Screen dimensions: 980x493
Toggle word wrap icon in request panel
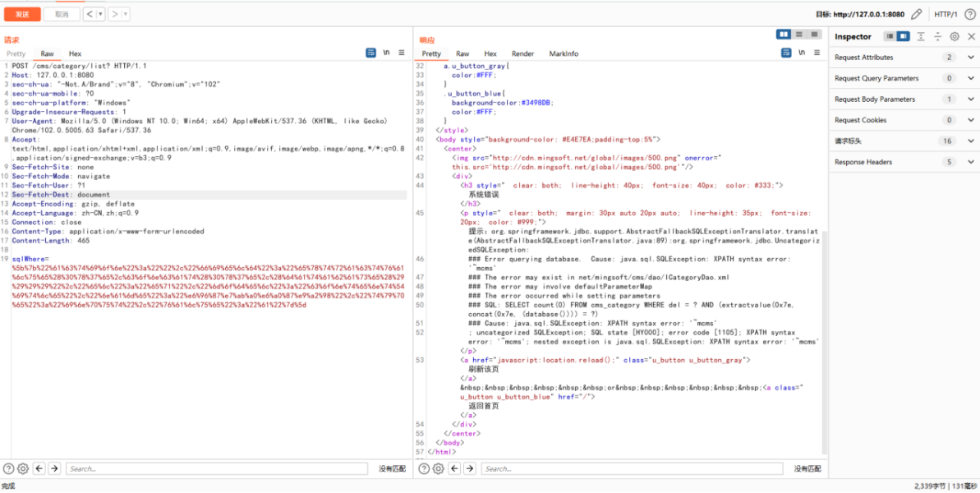370,53
